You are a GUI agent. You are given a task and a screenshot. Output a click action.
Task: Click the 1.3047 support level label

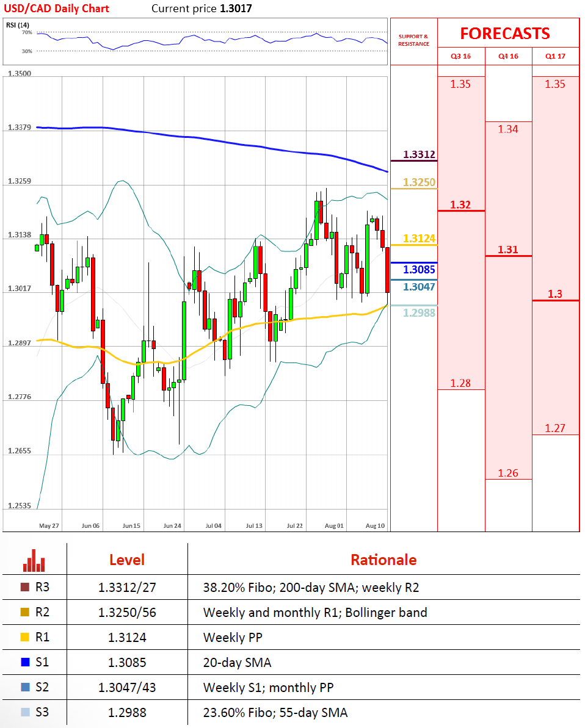[x=419, y=286]
